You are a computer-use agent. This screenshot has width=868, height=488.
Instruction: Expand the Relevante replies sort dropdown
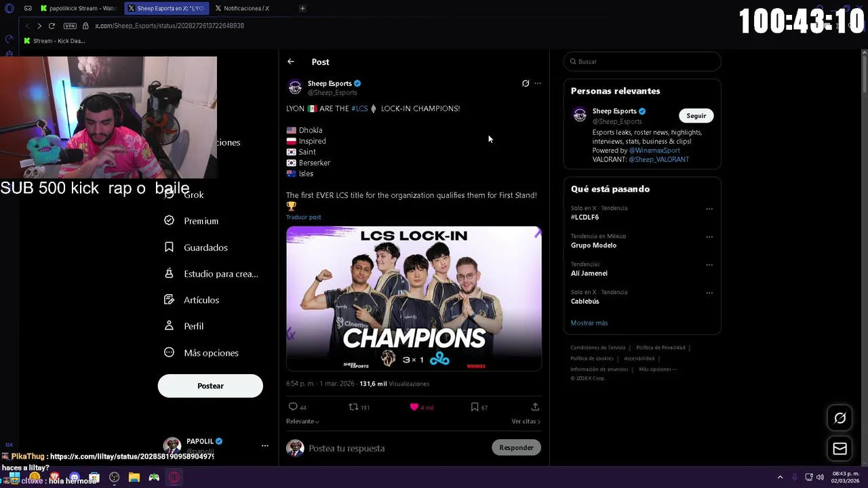[x=302, y=422]
